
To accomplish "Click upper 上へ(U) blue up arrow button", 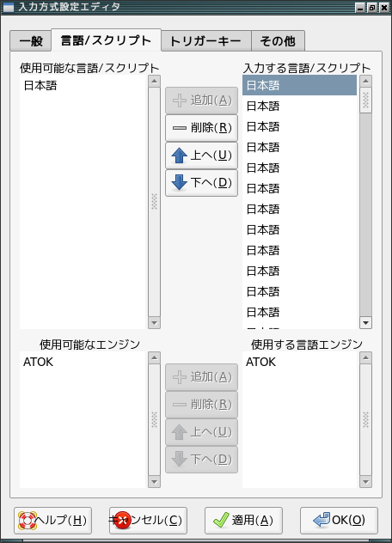I will click(x=201, y=156).
